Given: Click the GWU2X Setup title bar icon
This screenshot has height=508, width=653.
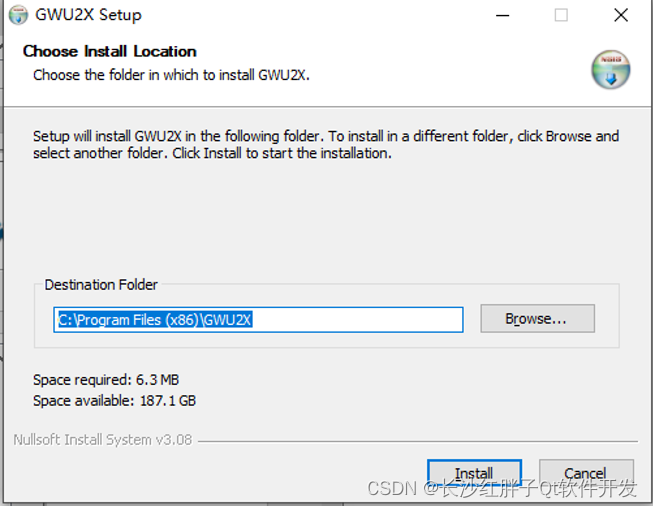Looking at the screenshot, I should (18, 15).
